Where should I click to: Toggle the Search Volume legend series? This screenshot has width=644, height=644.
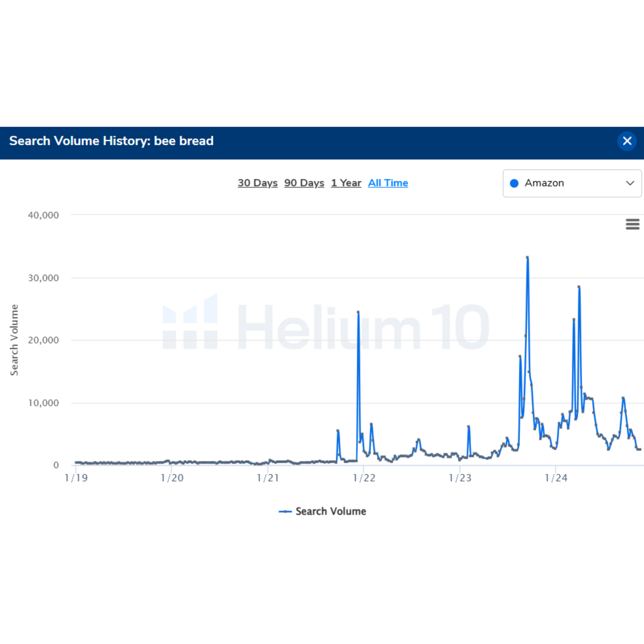[x=322, y=511]
